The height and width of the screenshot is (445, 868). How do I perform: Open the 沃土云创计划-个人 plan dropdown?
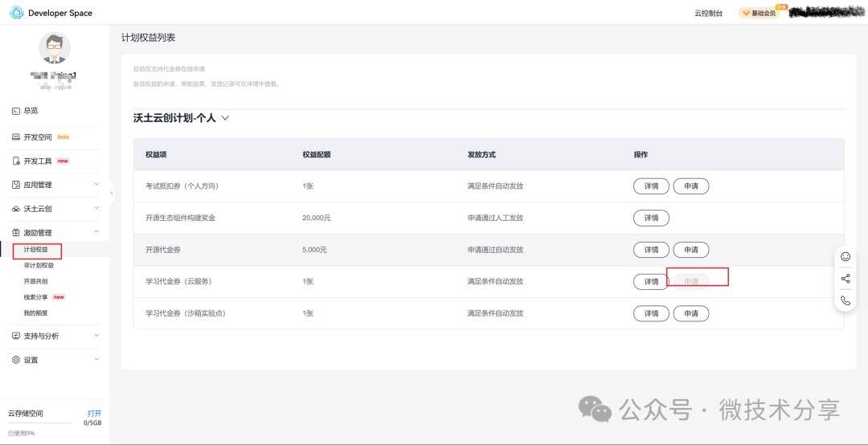(x=225, y=118)
